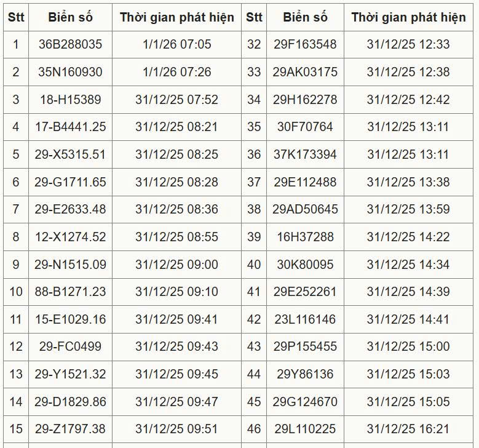Click plate 29-X5315.51 in the table
This screenshot has height=448, width=479.
pos(70,154)
